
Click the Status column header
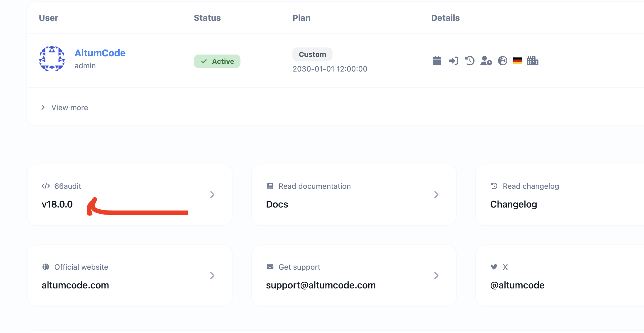(207, 18)
